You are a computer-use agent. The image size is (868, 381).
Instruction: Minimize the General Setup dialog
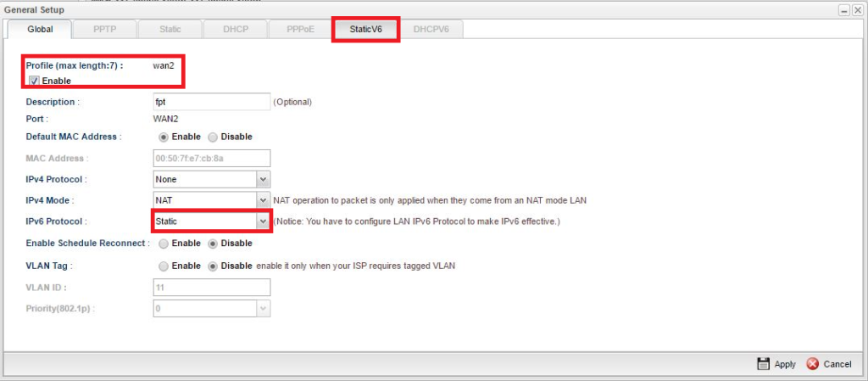844,10
